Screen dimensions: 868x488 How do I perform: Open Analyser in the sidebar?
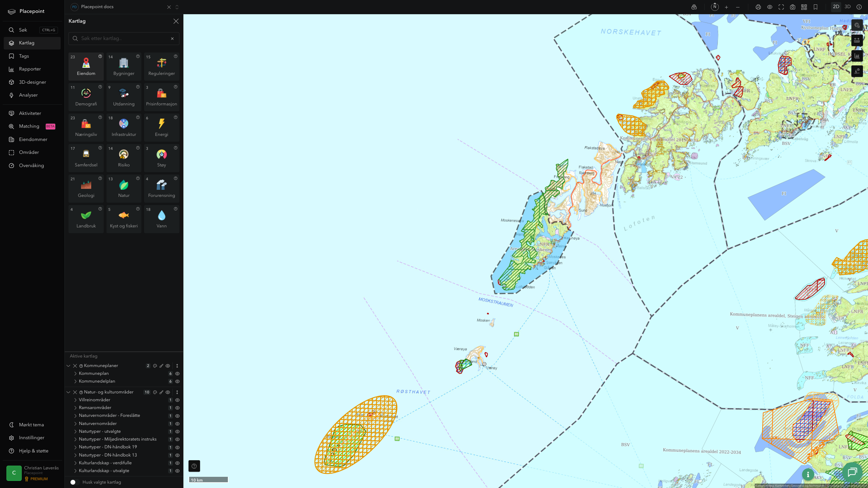coord(32,95)
